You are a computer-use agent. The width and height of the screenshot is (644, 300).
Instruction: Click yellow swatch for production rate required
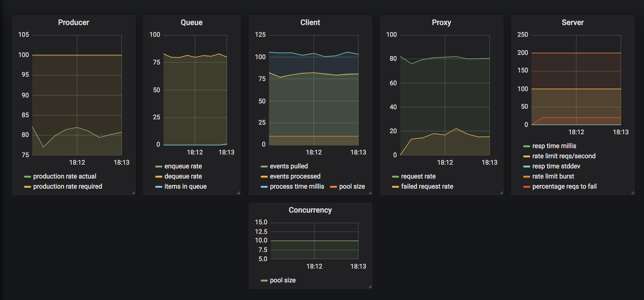(27, 187)
